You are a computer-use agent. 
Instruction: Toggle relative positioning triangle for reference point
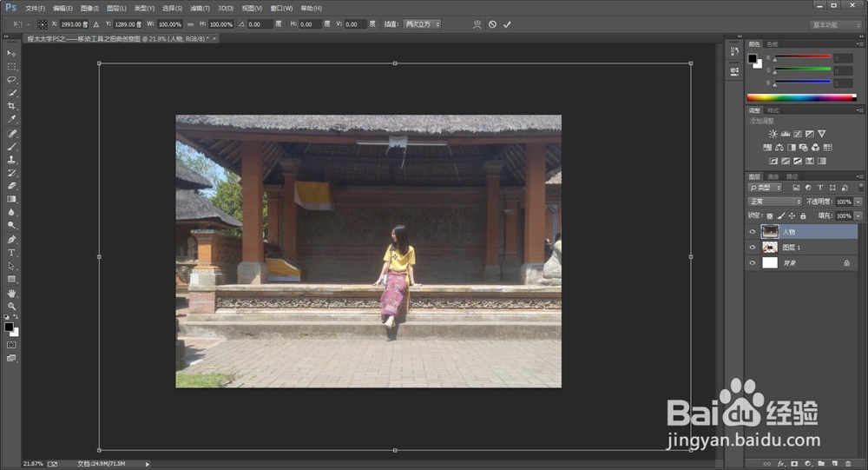click(95, 24)
